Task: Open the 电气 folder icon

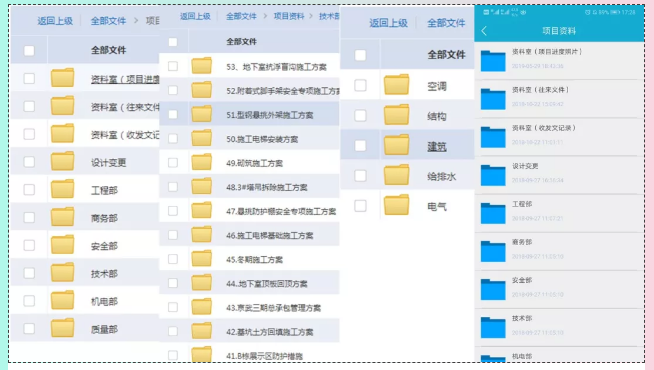Action: (396, 205)
